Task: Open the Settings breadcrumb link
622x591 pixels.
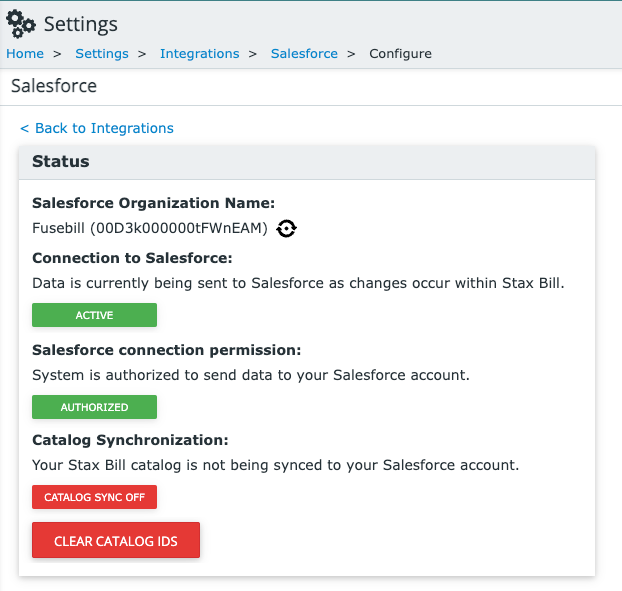Action: point(102,54)
